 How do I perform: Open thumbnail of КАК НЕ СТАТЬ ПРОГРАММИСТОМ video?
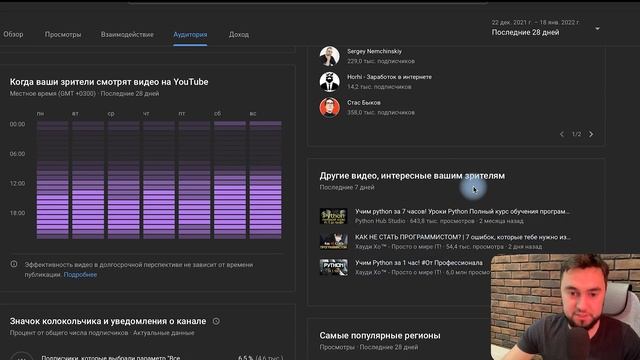click(x=333, y=241)
